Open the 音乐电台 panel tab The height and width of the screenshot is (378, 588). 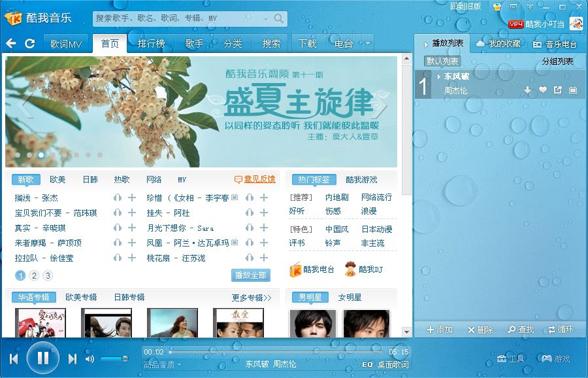tap(555, 44)
